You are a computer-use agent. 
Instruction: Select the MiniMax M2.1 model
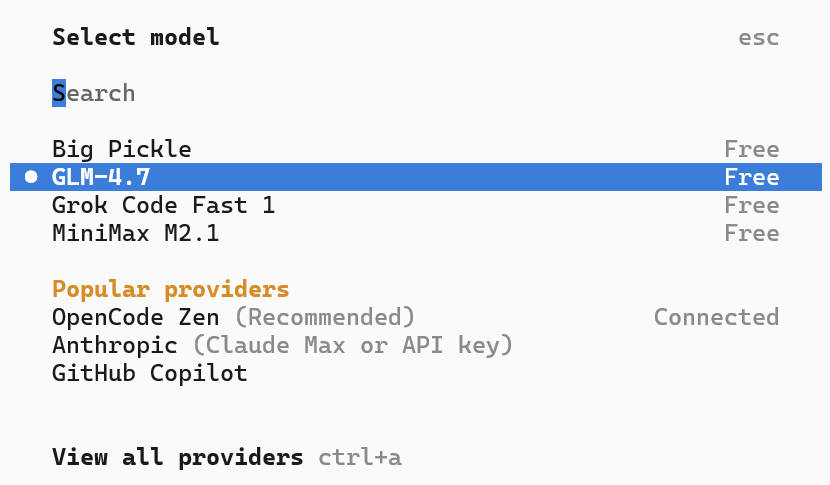click(135, 233)
